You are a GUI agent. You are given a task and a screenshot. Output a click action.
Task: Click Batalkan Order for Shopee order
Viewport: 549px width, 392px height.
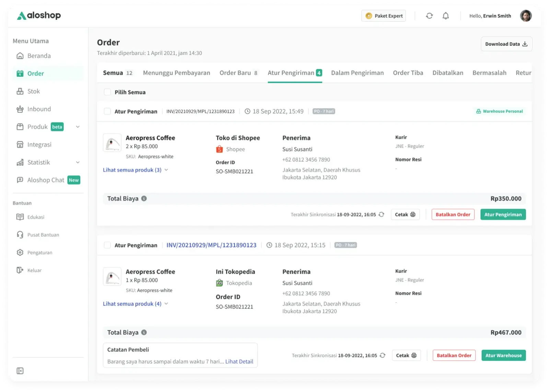click(453, 215)
